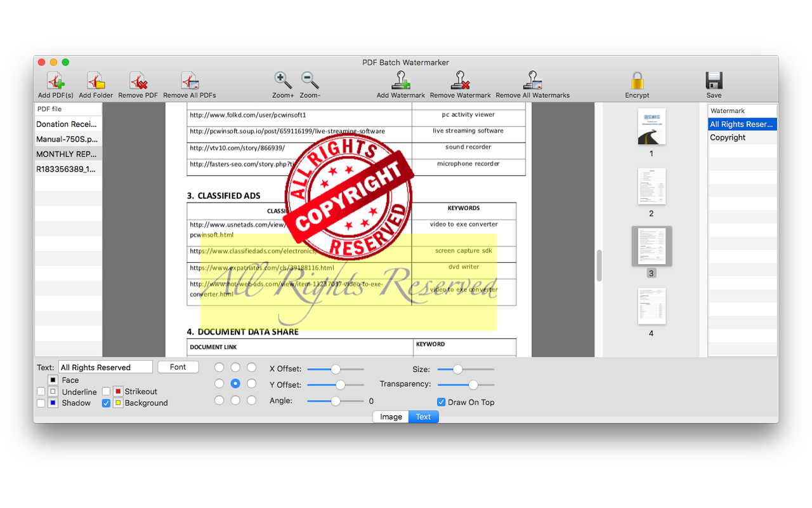Enable the Underline checkbox
Screen dimensions: 812x508
(x=41, y=392)
